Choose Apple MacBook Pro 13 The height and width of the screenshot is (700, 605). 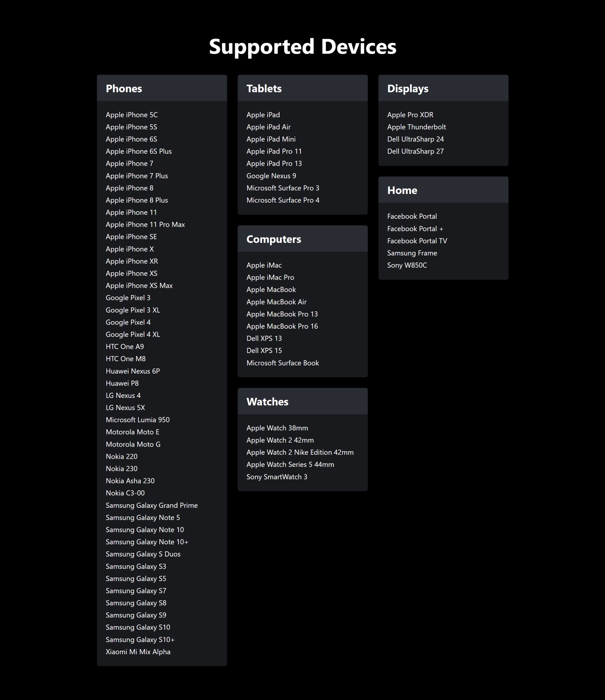tap(282, 314)
